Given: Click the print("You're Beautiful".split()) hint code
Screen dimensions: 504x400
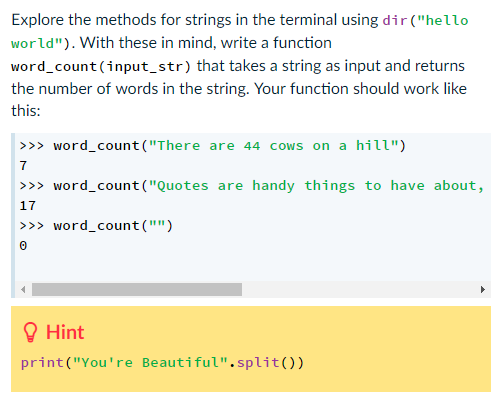Looking at the screenshot, I should (162, 363).
